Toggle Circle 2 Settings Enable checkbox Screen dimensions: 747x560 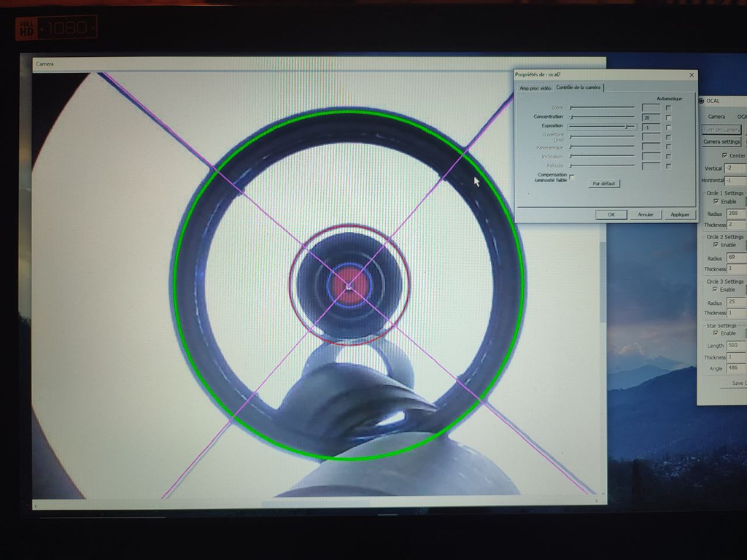click(716, 245)
